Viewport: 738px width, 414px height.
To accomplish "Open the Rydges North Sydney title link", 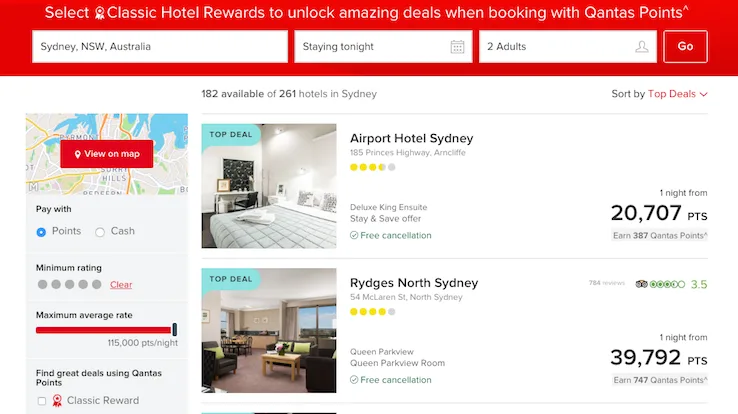I will [x=414, y=283].
